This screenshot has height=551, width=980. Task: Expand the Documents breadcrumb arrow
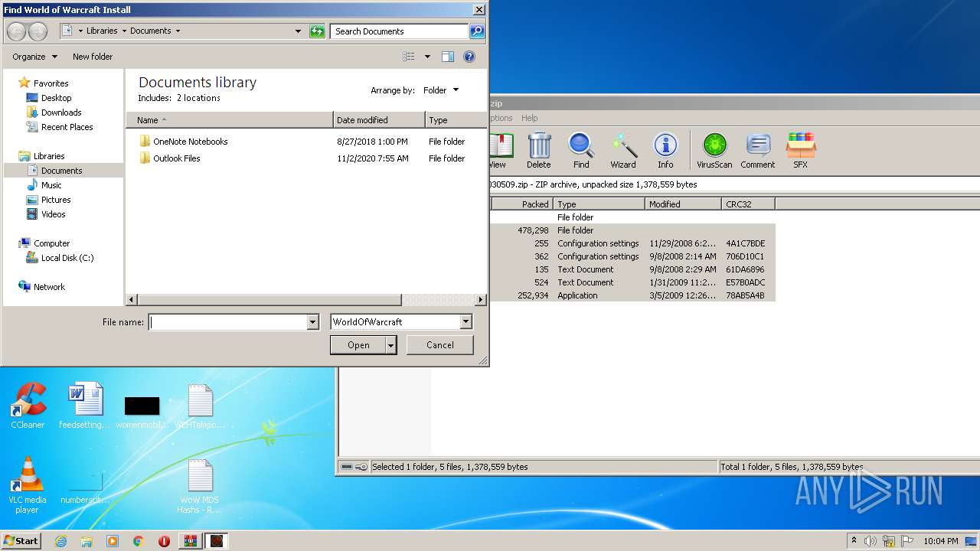(x=178, y=31)
